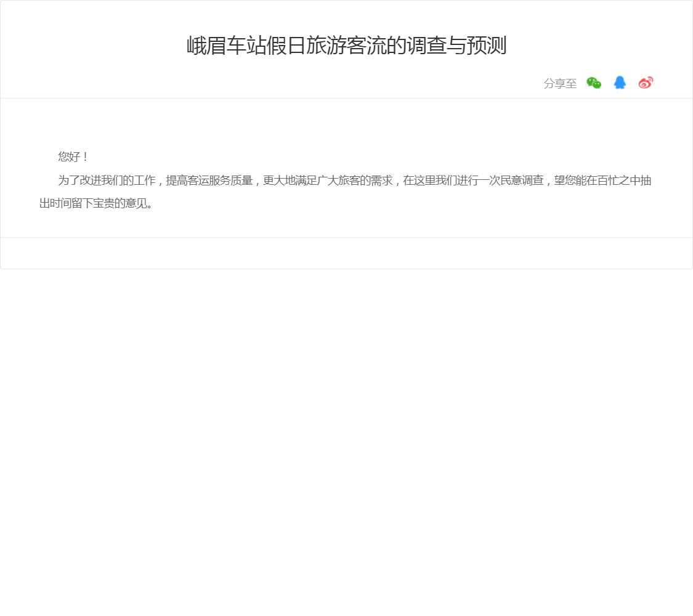693x616 pixels.
Task: Click the blank area below the survey card
Action: [x=346, y=431]
